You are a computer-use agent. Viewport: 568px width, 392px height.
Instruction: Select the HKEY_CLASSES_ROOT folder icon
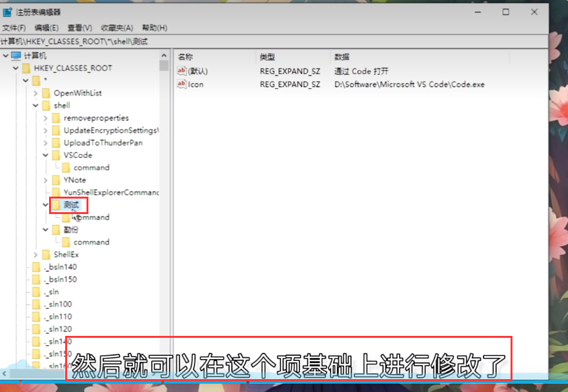26,68
